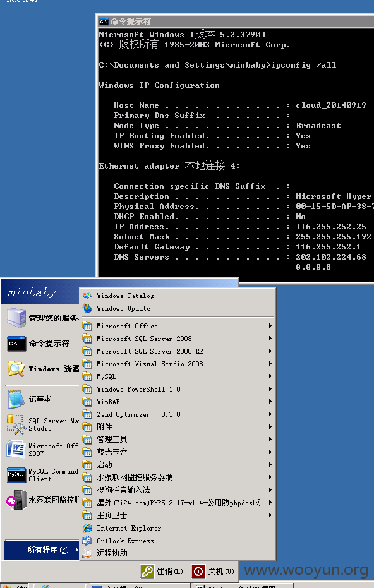374x588 pixels.
Task: Click subnet mask 255.255.255.192 text
Action: point(334,237)
